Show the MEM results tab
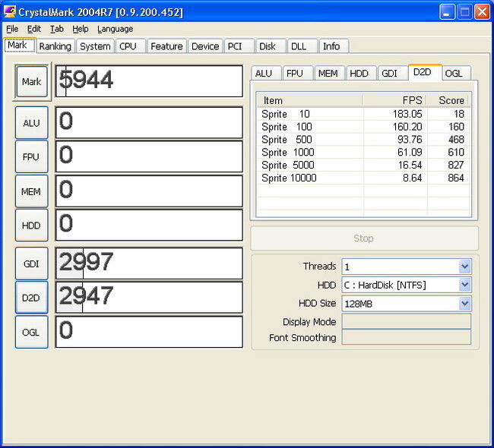This screenshot has width=494, height=448. click(x=329, y=73)
